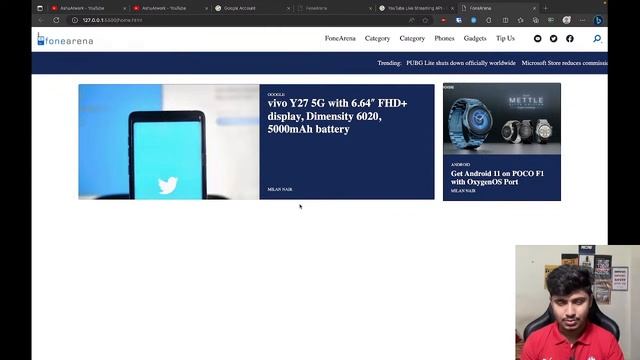Screen dimensions: 640x360
Task: Open the FoneArena nav menu item
Action: click(340, 38)
